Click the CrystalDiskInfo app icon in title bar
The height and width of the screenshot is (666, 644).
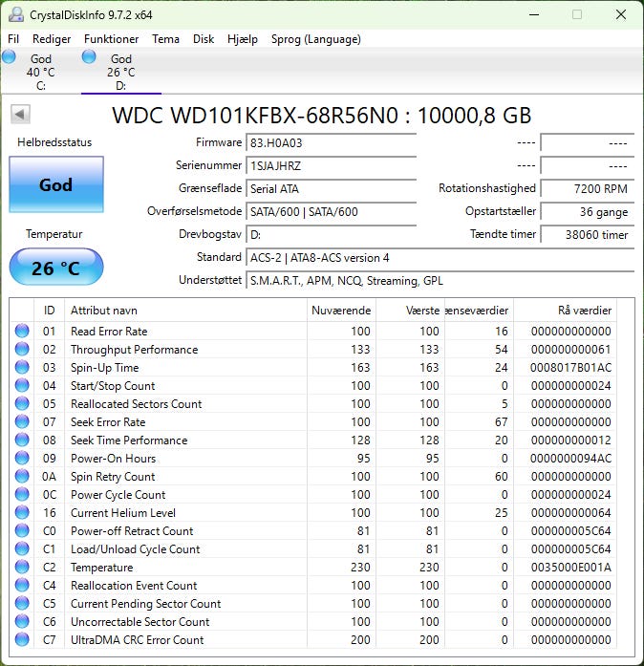click(14, 14)
